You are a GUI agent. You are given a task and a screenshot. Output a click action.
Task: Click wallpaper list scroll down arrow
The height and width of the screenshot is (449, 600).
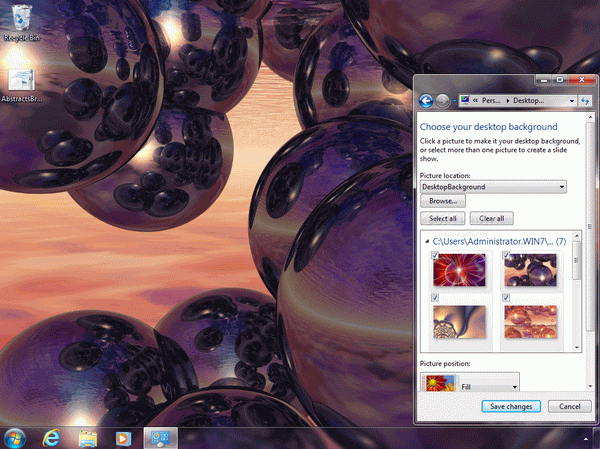click(577, 347)
